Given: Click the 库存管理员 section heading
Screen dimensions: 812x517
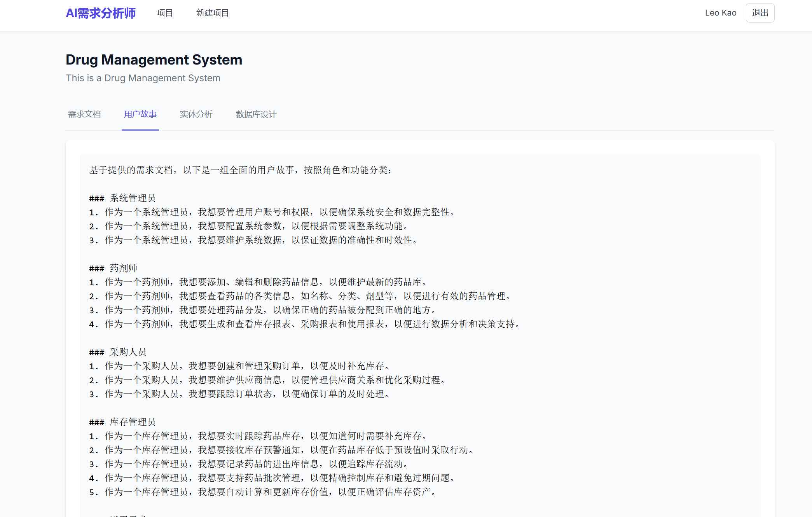Looking at the screenshot, I should (132, 422).
